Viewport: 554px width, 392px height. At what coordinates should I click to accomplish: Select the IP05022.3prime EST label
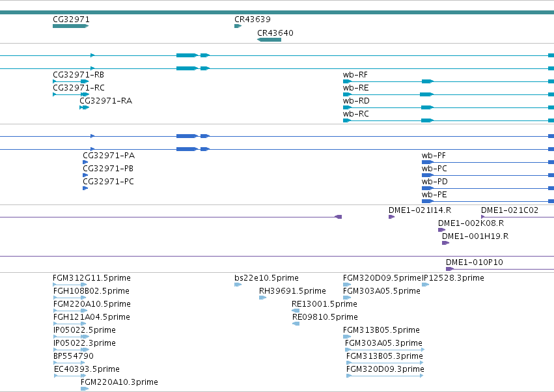pyautogui.click(x=85, y=343)
